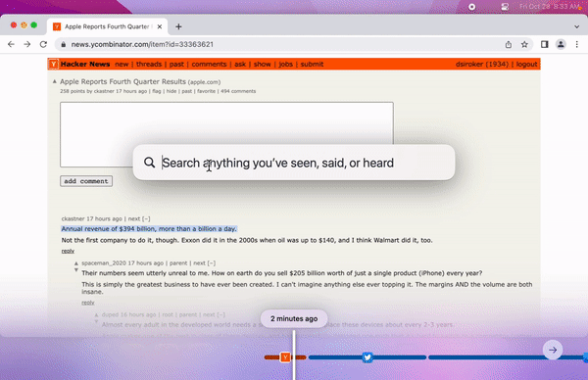Viewport: 588px width, 380px height.
Task: Open the 'show' navigation link
Action: [262, 64]
